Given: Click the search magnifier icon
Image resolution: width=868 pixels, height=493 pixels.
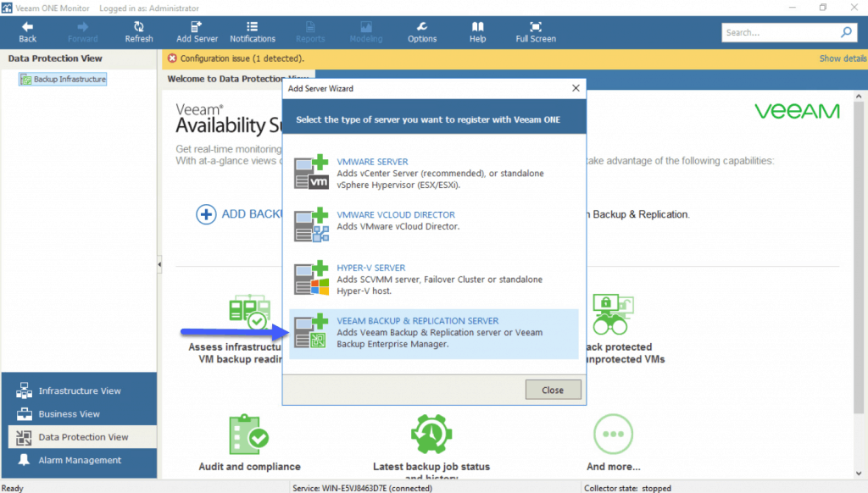Looking at the screenshot, I should pyautogui.click(x=845, y=33).
